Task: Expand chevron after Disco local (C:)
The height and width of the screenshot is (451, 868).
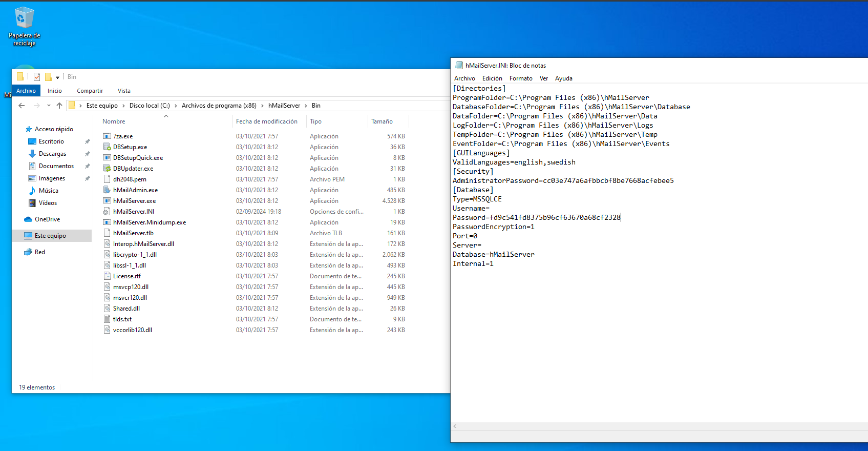Action: pyautogui.click(x=176, y=106)
